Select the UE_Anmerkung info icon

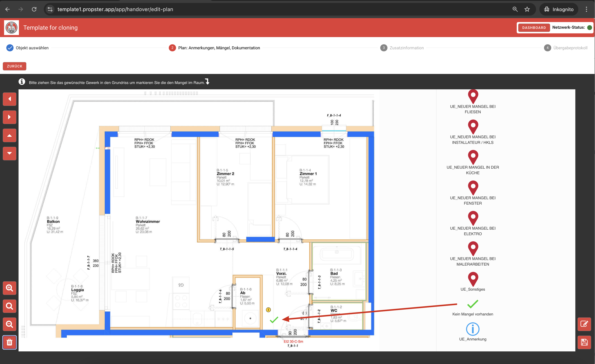point(473,329)
